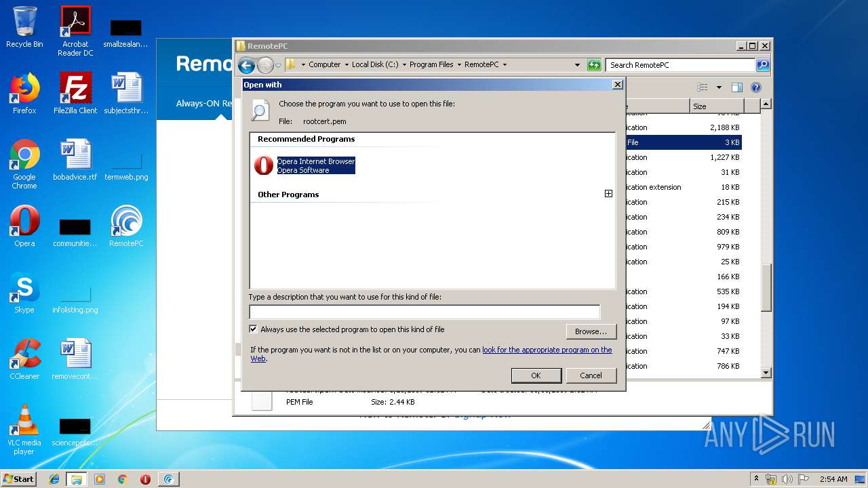
Task: Open the RemotePC desktop shortcut
Action: tap(126, 226)
